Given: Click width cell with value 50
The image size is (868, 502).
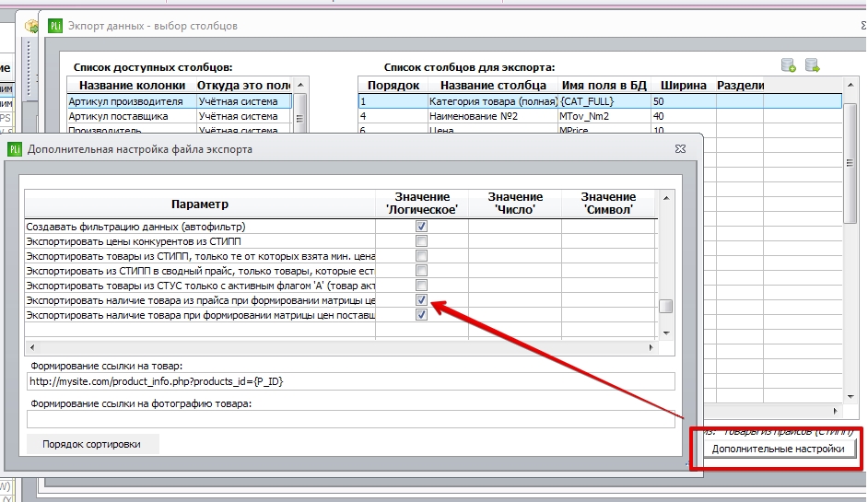Looking at the screenshot, I should (684, 101).
